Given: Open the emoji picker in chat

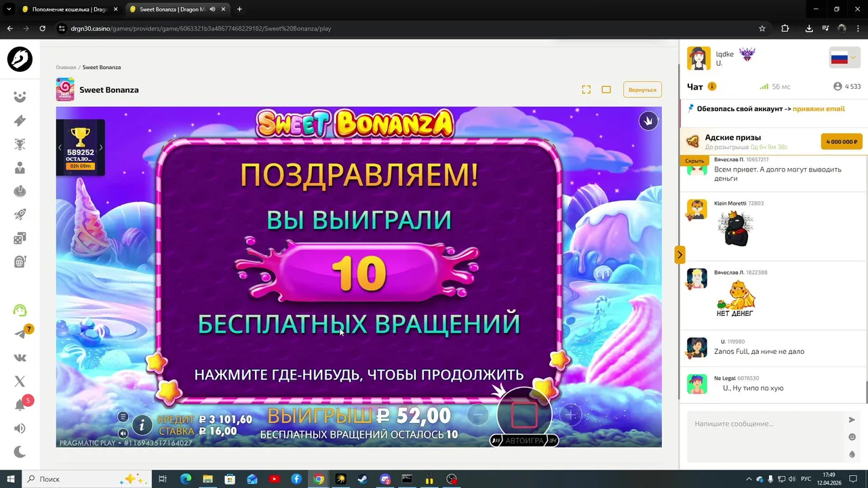Looking at the screenshot, I should click(852, 437).
